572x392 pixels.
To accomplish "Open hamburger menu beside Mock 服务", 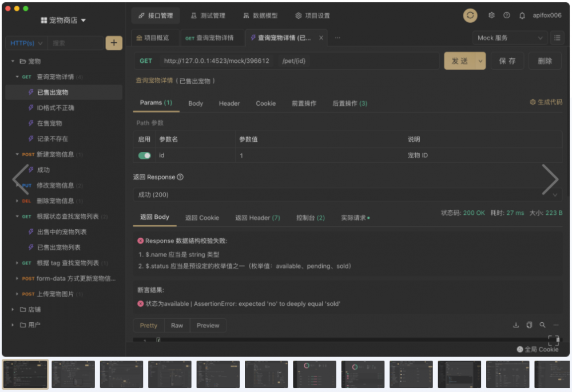I will (x=557, y=38).
